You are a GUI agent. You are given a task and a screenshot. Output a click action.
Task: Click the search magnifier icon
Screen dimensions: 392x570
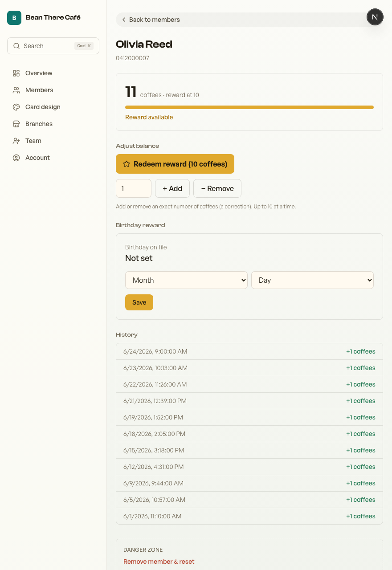point(16,46)
